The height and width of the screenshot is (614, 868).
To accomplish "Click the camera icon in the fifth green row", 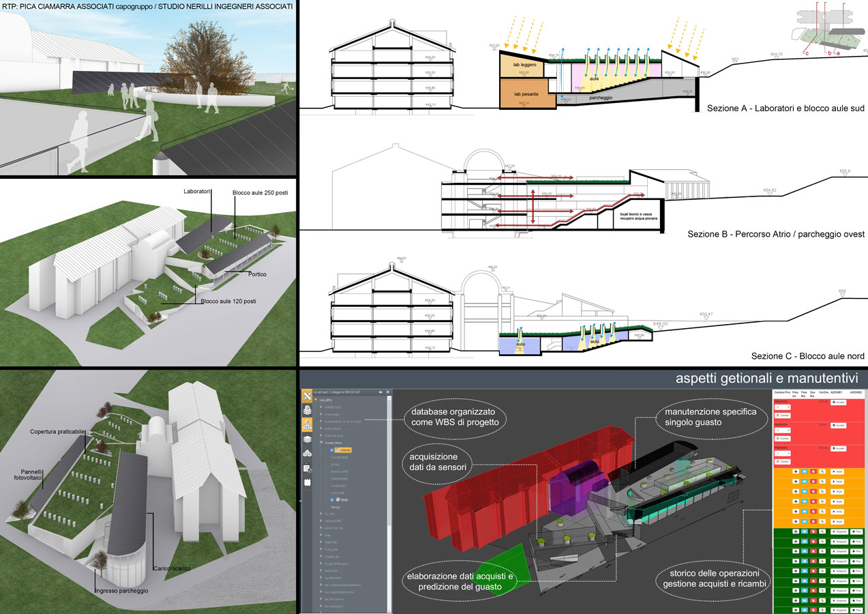I will [796, 571].
